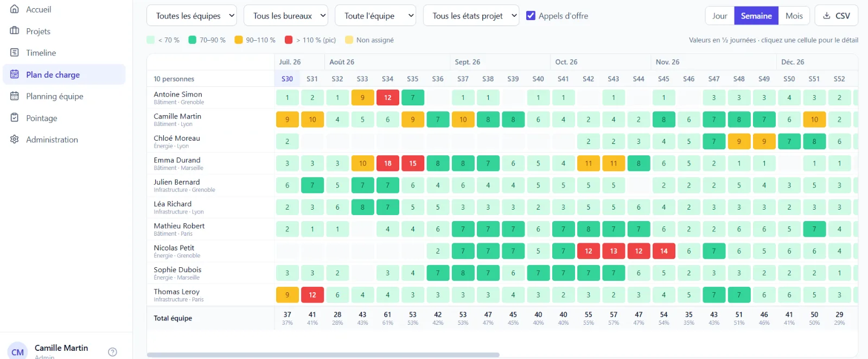Click the Accueil home icon

click(15, 9)
